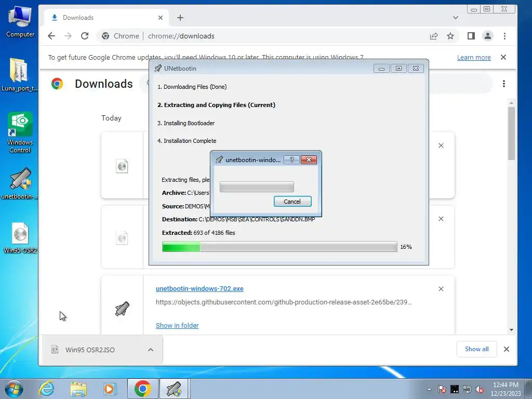Click Show in folder for unetbootin
This screenshot has width=532, height=399.
[x=177, y=325]
